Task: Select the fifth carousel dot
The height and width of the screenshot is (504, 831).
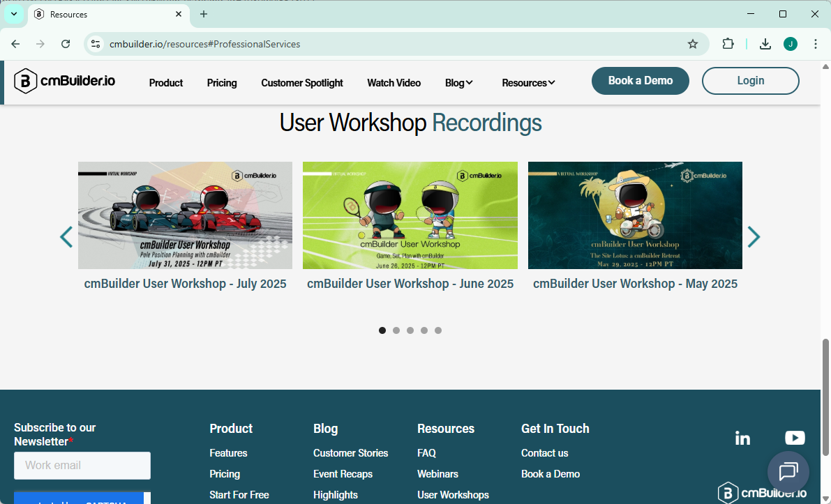Action: tap(438, 330)
